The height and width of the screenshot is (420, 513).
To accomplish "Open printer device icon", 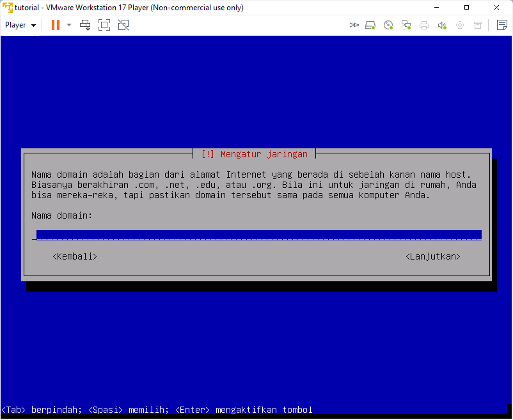I will [424, 25].
